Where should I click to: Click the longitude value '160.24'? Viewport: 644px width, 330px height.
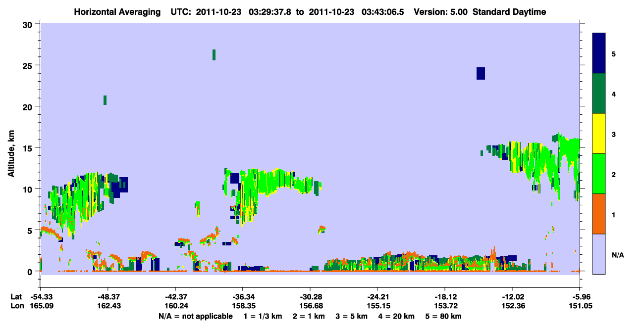pyautogui.click(x=175, y=306)
